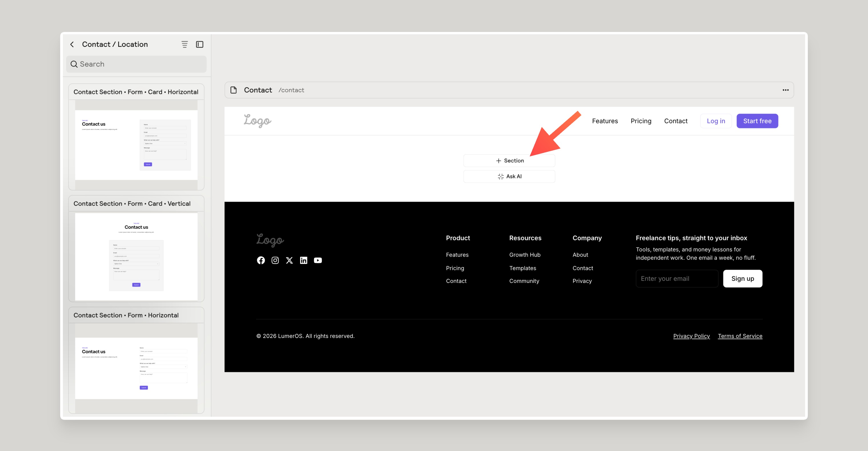Click the Log in button
Screen dimensions: 868x451
[716, 121]
